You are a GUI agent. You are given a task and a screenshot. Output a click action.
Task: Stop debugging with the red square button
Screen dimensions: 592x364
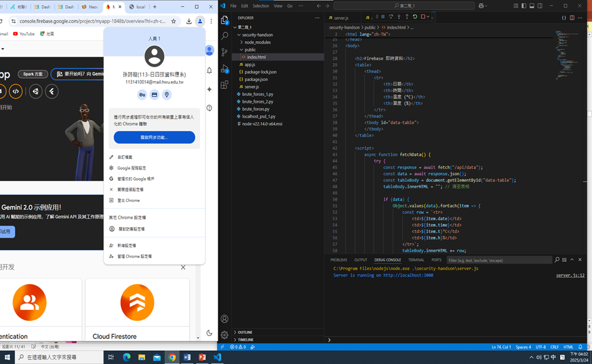423,17
